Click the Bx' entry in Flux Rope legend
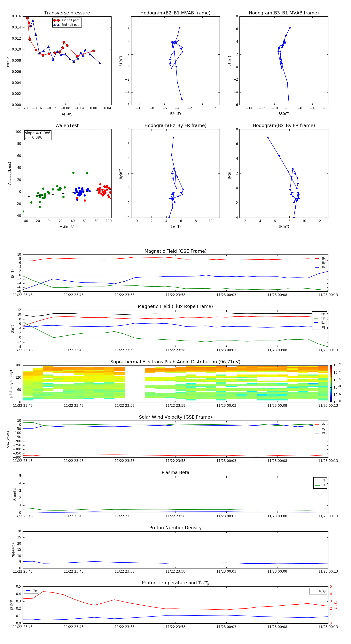The image size is (351, 644). click(320, 314)
